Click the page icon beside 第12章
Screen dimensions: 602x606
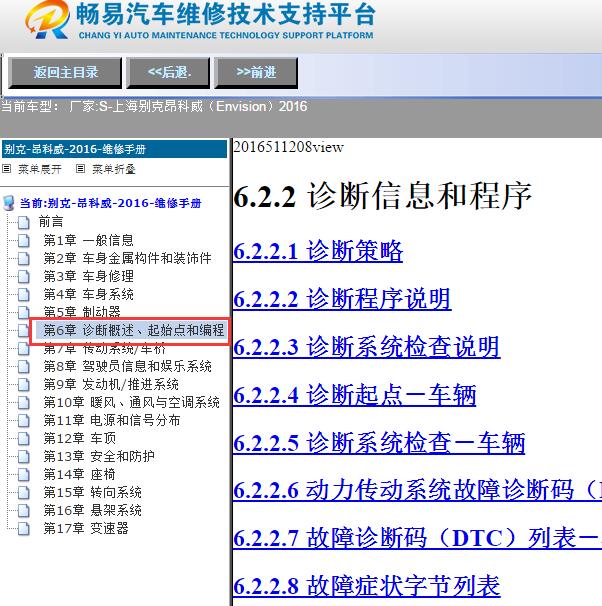click(24, 439)
